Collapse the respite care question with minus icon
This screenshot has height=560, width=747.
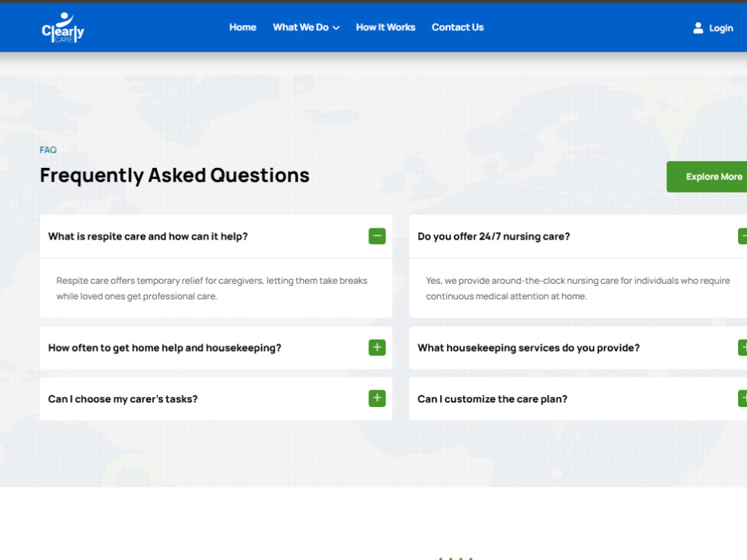376,236
